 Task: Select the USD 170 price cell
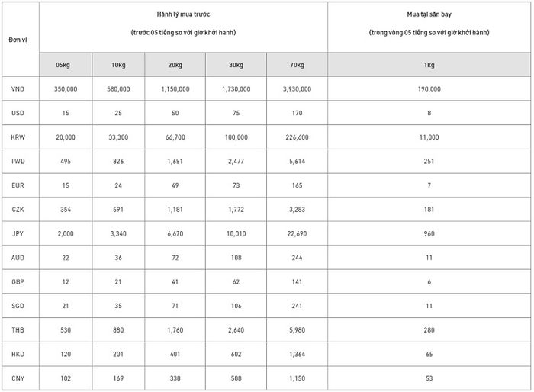tap(297, 113)
